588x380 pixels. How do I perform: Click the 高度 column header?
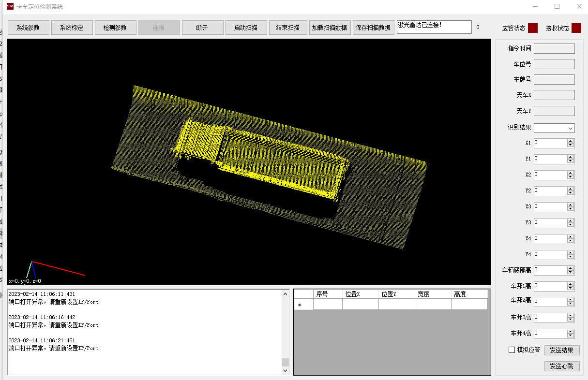click(469, 294)
